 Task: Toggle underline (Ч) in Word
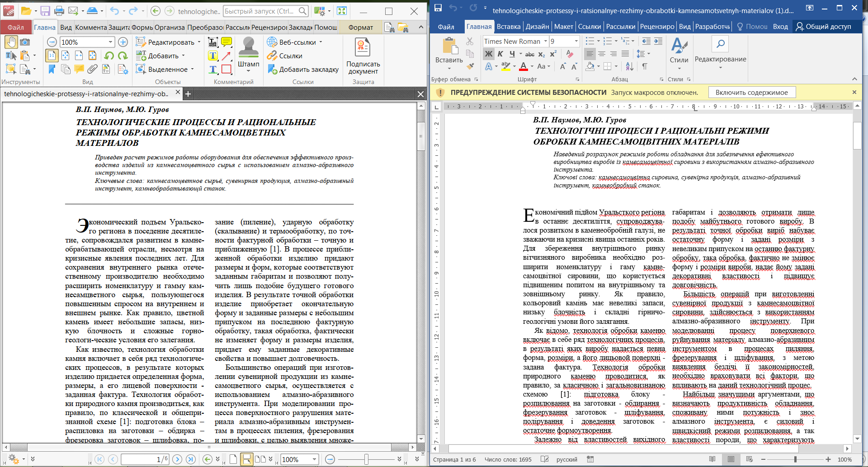coord(512,54)
